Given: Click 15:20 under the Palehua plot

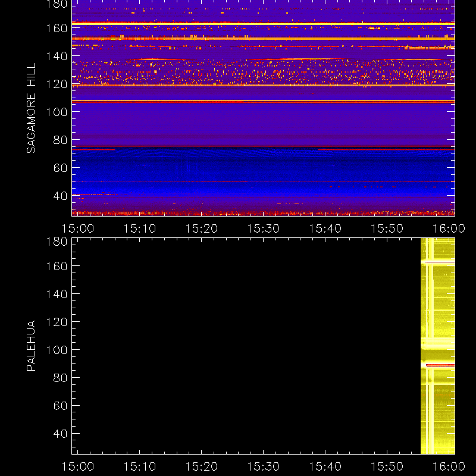Looking at the screenshot, I should pyautogui.click(x=202, y=466).
